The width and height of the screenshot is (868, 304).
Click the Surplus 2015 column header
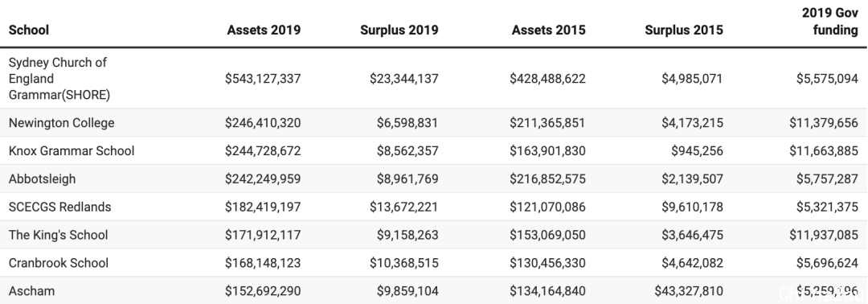[x=684, y=30]
